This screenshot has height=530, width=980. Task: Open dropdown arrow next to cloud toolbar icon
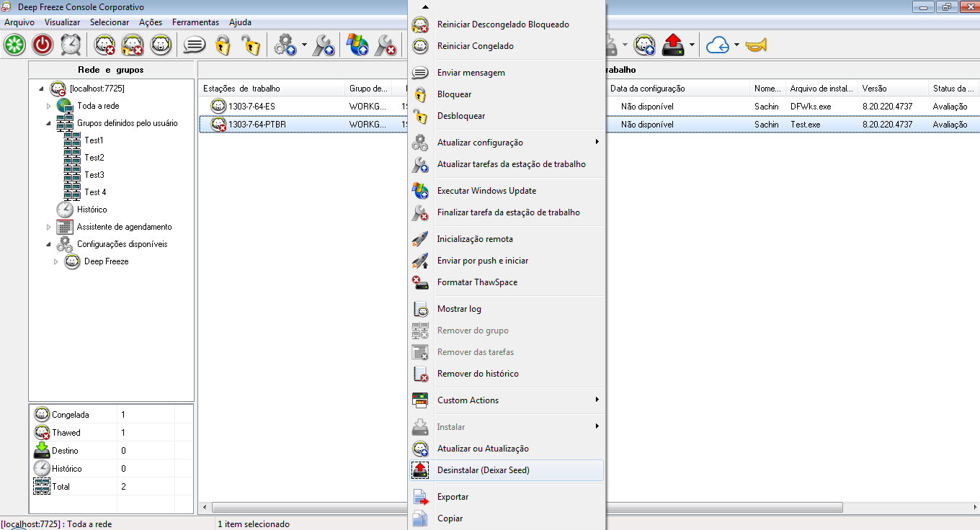pos(736,45)
